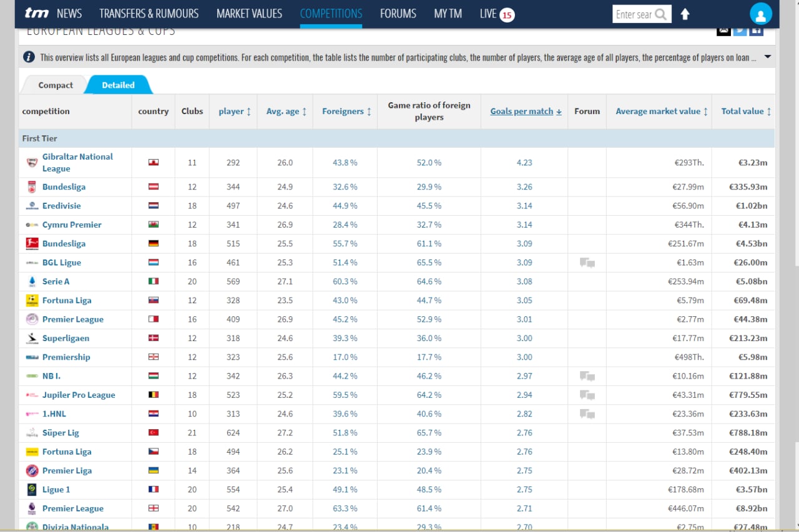799x532 pixels.
Task: Open the 1.HNL competition link
Action: pyautogui.click(x=54, y=414)
